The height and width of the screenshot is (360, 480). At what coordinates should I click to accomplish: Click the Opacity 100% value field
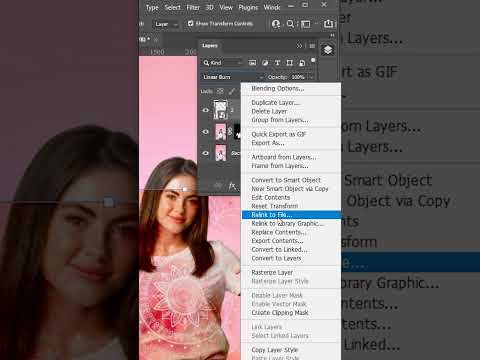pyautogui.click(x=298, y=77)
